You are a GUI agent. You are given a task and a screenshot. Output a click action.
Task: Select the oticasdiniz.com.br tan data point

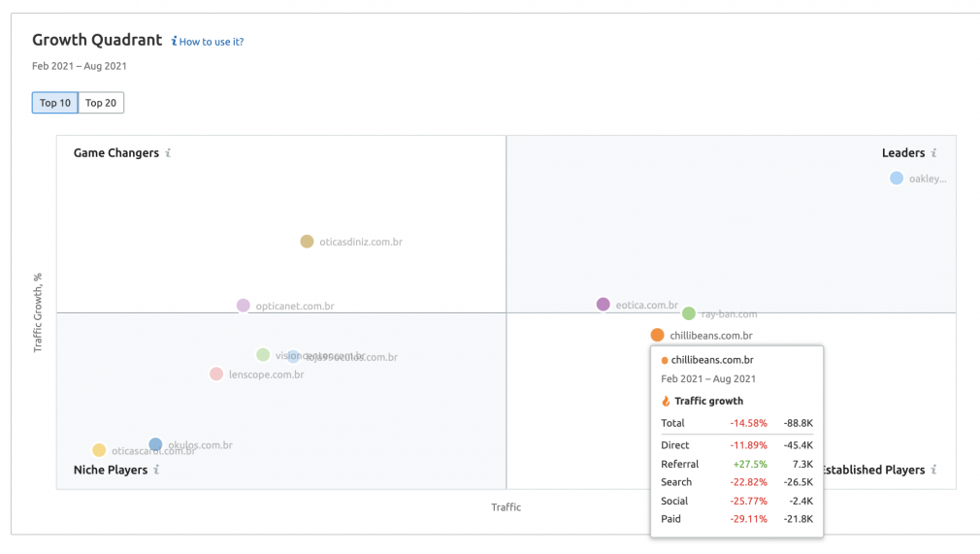(307, 242)
